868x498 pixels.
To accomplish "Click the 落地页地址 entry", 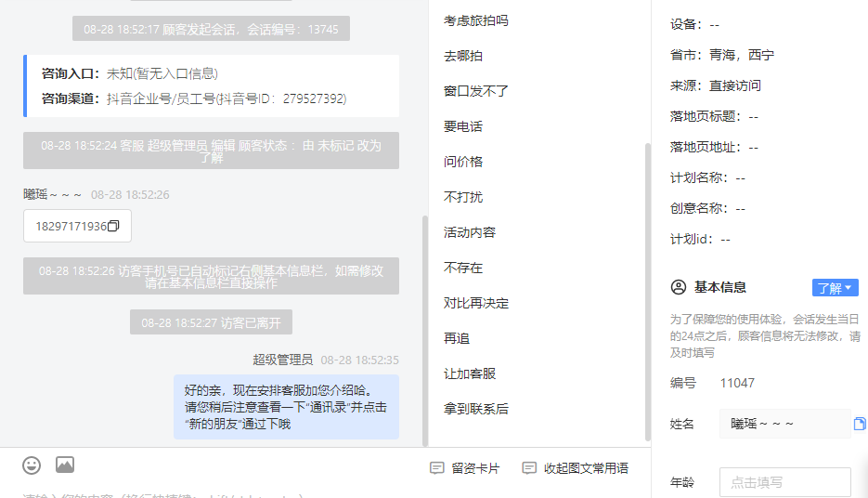I will pos(714,148).
